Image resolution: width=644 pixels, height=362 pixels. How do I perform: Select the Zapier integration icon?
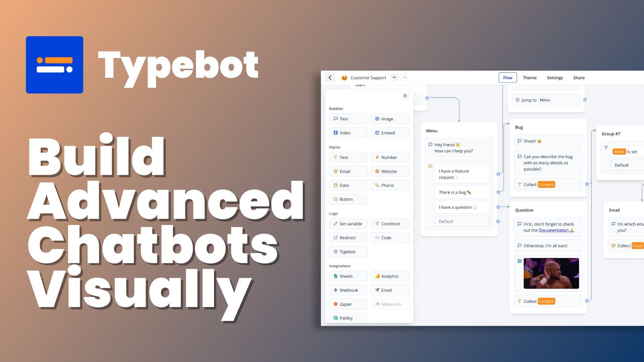(335, 304)
